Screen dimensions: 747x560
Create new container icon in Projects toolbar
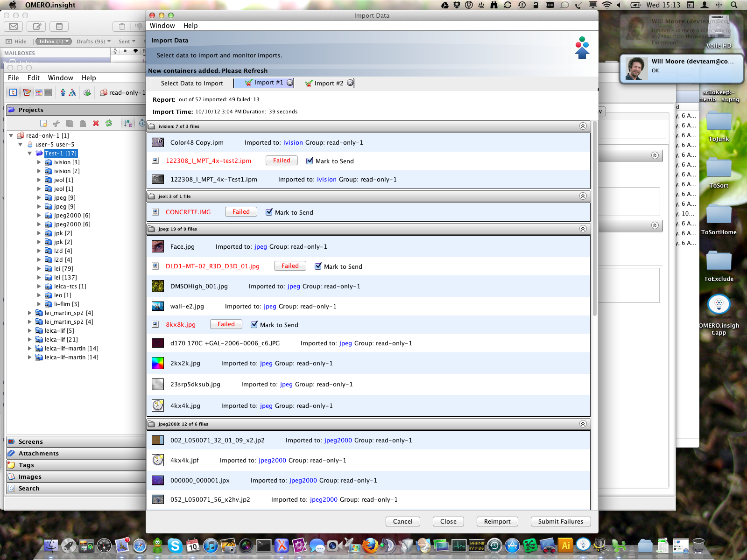coord(43,123)
